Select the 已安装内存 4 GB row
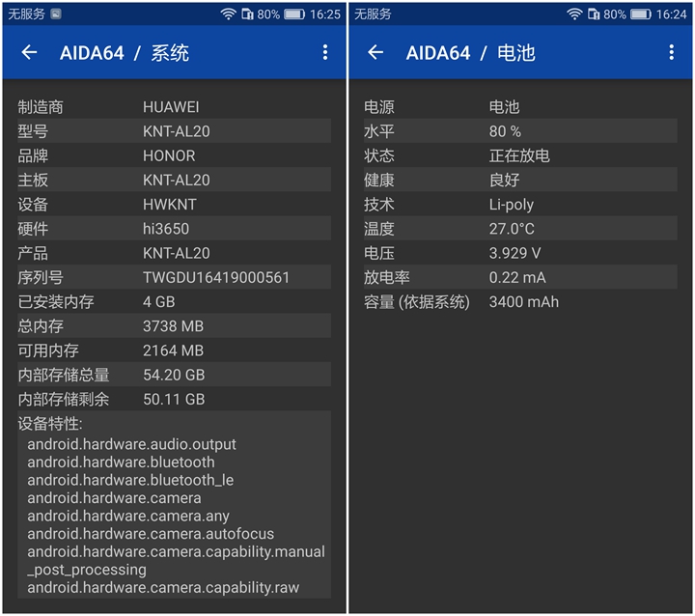 tap(174, 301)
